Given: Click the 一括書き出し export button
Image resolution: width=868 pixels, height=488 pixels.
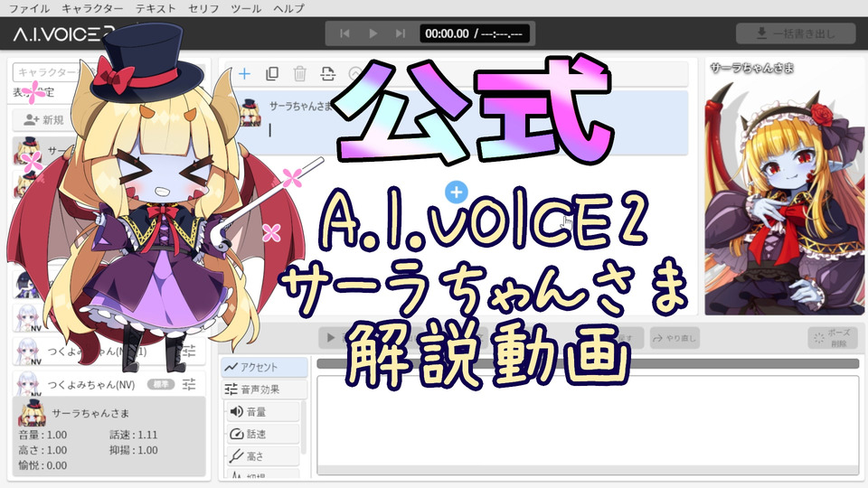Looking at the screenshot, I should pos(796,33).
